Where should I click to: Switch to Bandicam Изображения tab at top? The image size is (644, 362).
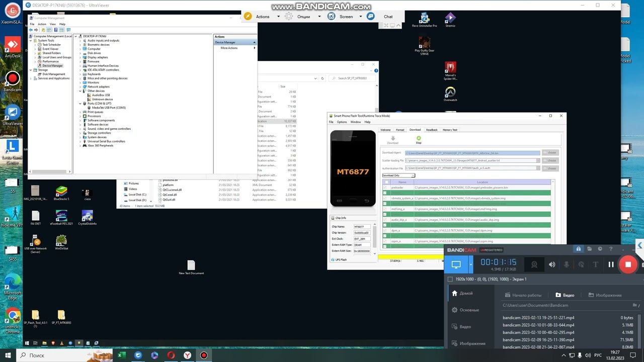605,295
